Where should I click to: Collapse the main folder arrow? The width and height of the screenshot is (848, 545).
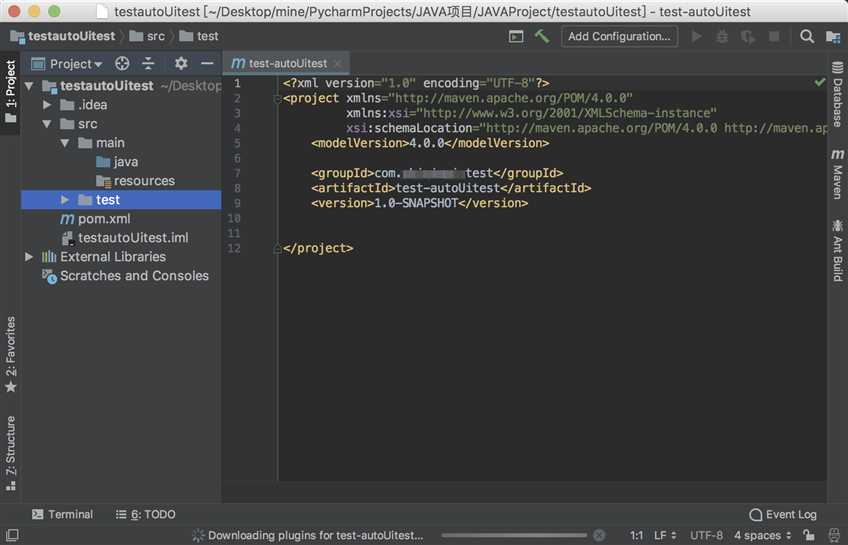(65, 143)
